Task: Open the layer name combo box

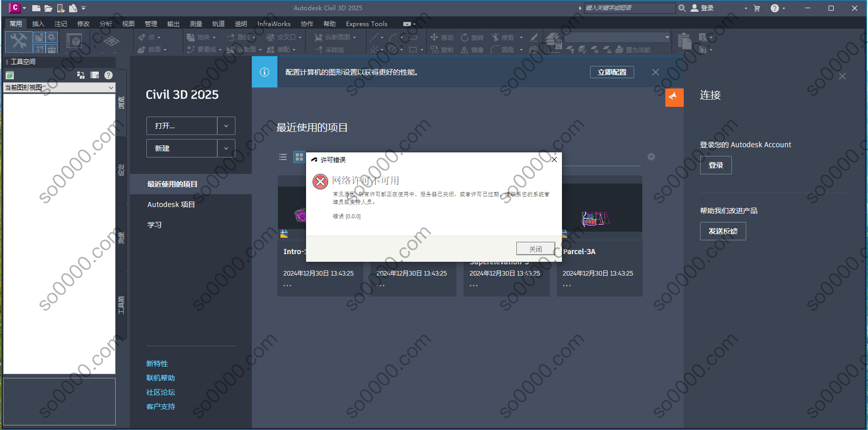Action: 617,37
